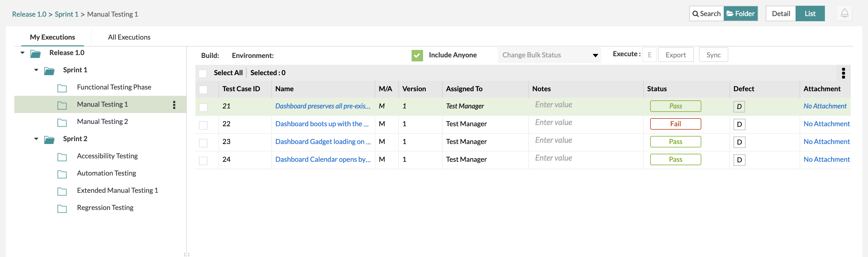This screenshot has height=257, width=868.
Task: Switch to the All Executions tab
Action: pyautogui.click(x=129, y=37)
